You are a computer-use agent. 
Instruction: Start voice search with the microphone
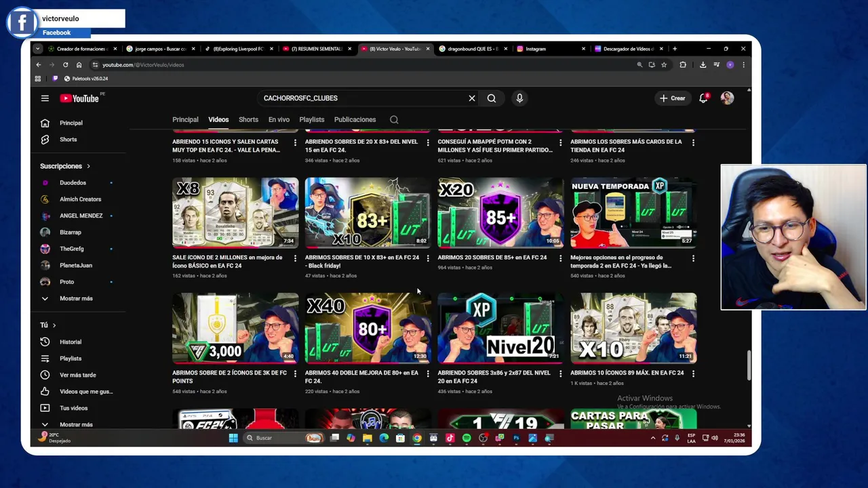pos(519,98)
